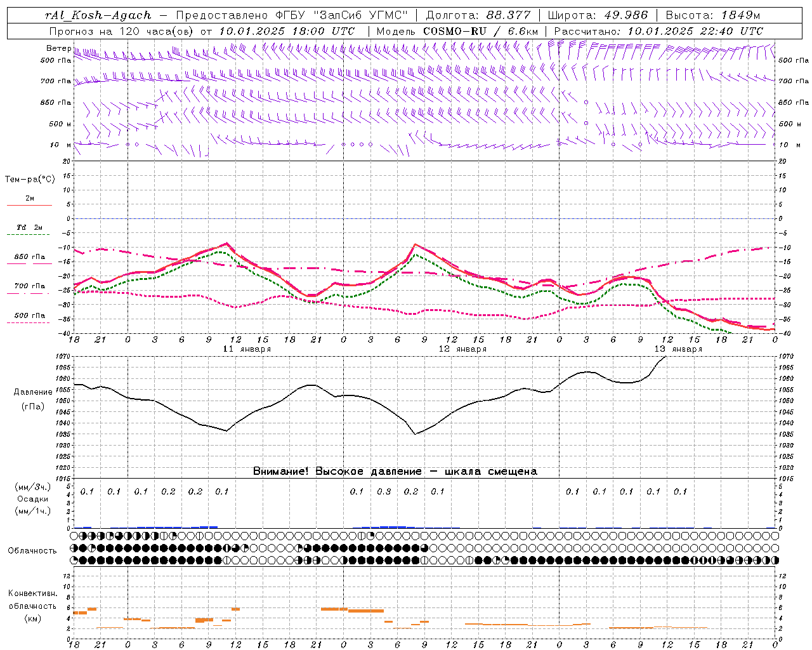Viewport: 812px width, 650px height.
Task: Select the Давление pressure chart label
Action: coord(33,392)
